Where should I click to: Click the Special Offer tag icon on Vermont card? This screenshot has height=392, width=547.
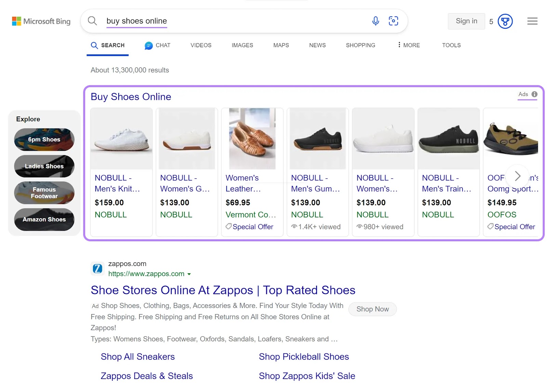coord(228,227)
